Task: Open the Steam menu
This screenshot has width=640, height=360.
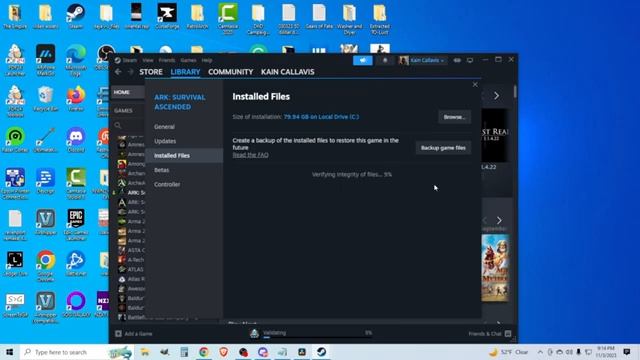Action: coord(129,60)
